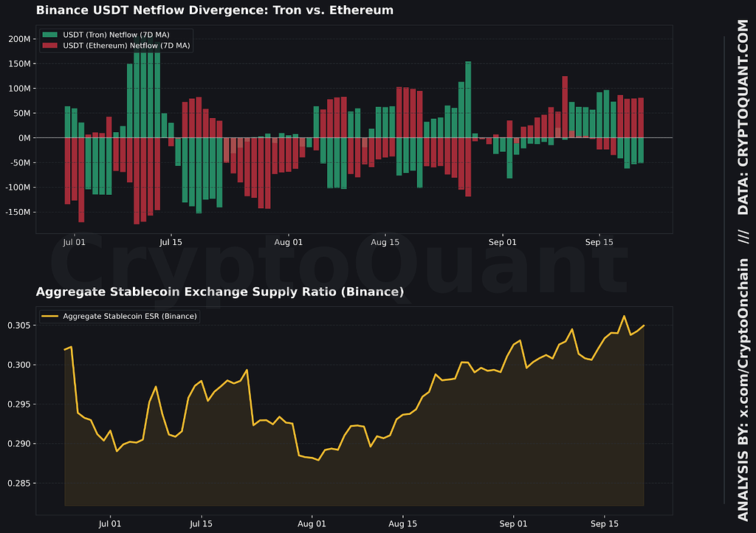Click the ESR line peak near Sep 18

(624, 316)
